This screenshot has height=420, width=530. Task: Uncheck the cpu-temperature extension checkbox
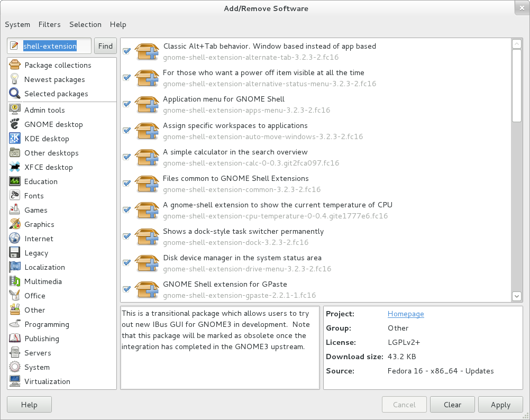click(x=127, y=209)
